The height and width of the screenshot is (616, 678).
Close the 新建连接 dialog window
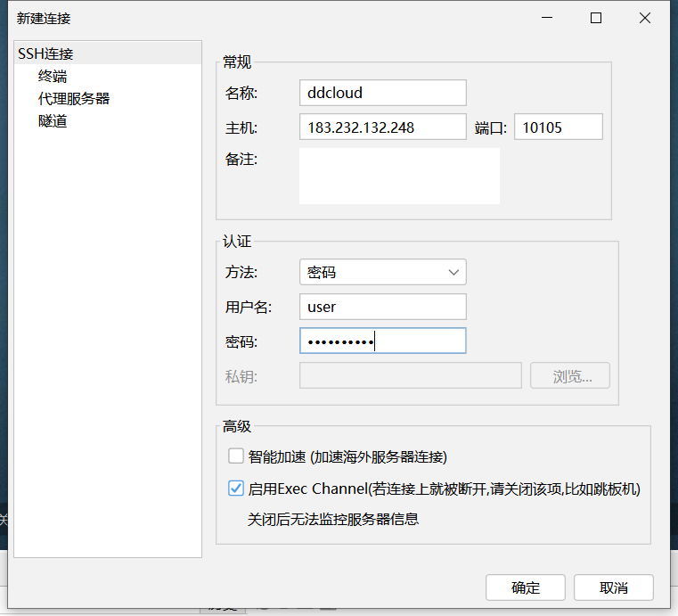click(645, 18)
